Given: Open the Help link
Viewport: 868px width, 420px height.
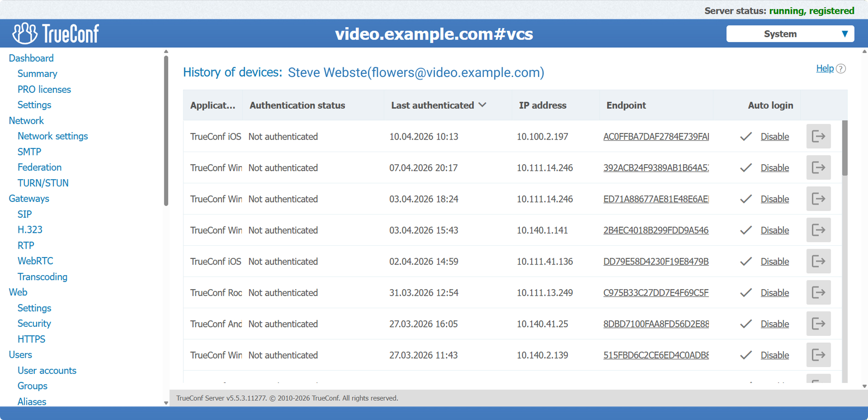Looking at the screenshot, I should (825, 68).
